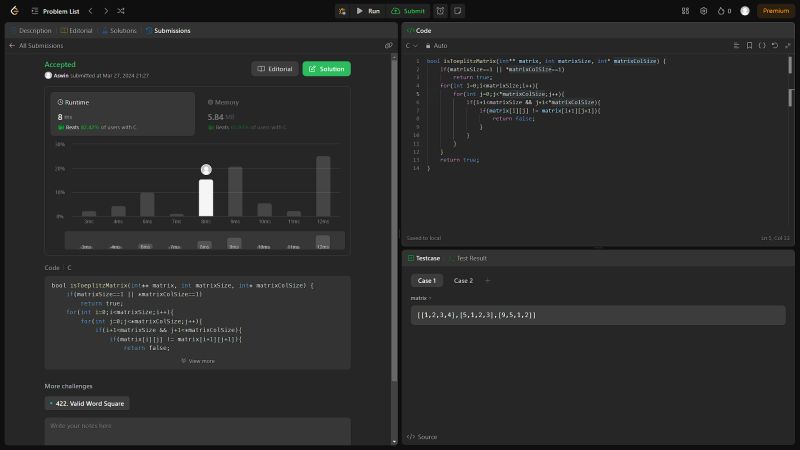Viewport: 800px width, 450px height.
Task: Click the chart range selector strip
Action: tap(205, 240)
